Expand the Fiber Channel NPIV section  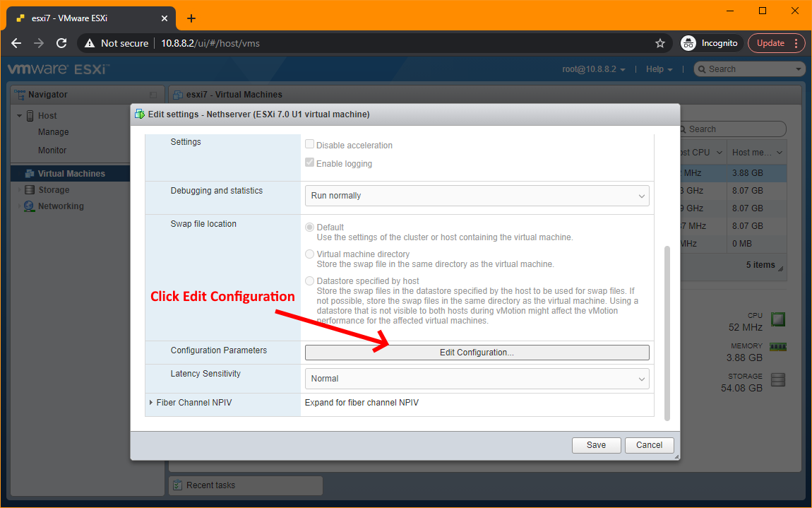tap(150, 403)
